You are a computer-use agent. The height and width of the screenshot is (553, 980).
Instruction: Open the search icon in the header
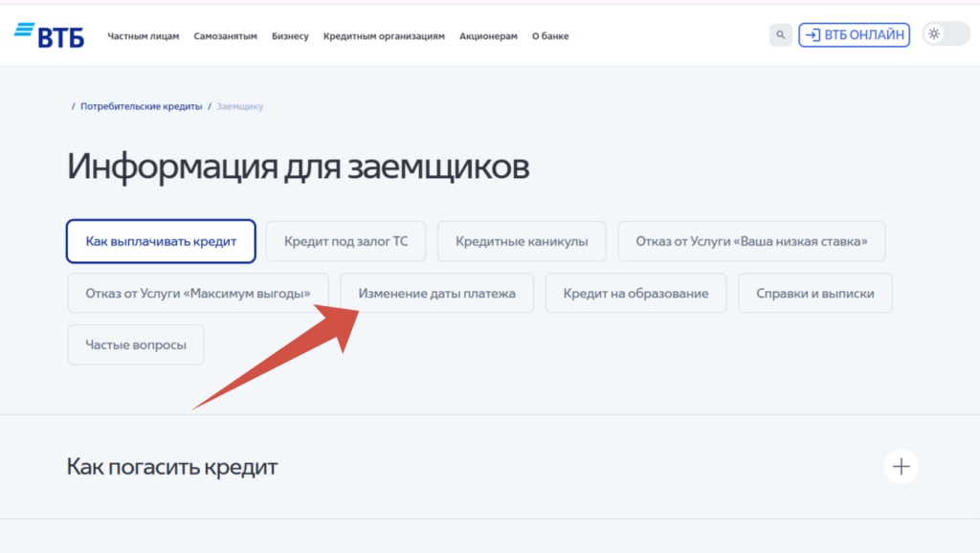(780, 34)
